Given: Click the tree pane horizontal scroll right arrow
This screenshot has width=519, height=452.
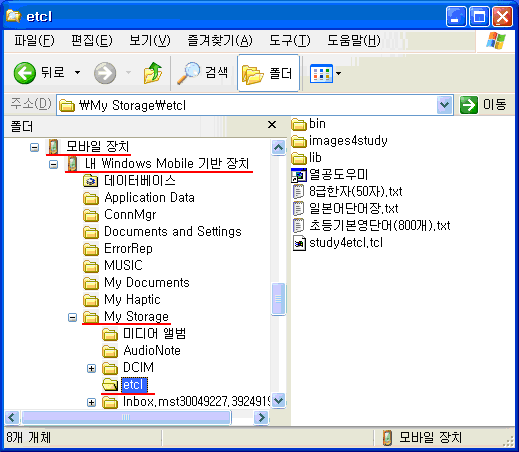Looking at the screenshot, I should [x=261, y=417].
